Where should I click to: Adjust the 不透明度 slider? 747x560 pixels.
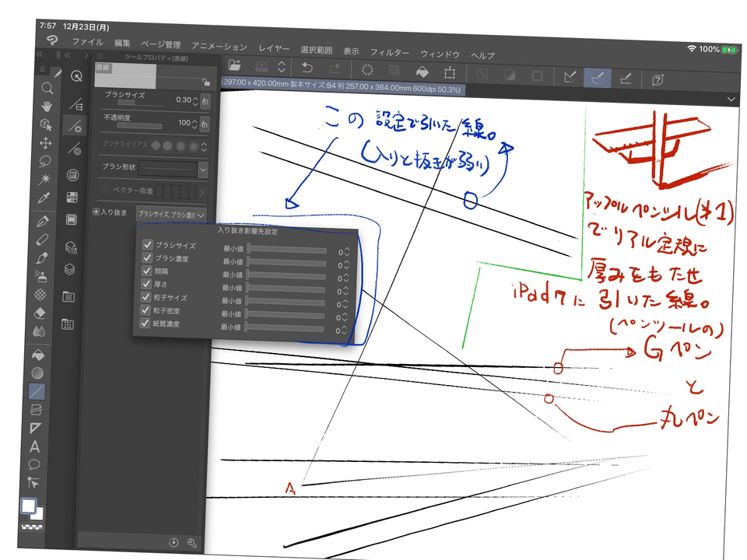(x=134, y=126)
